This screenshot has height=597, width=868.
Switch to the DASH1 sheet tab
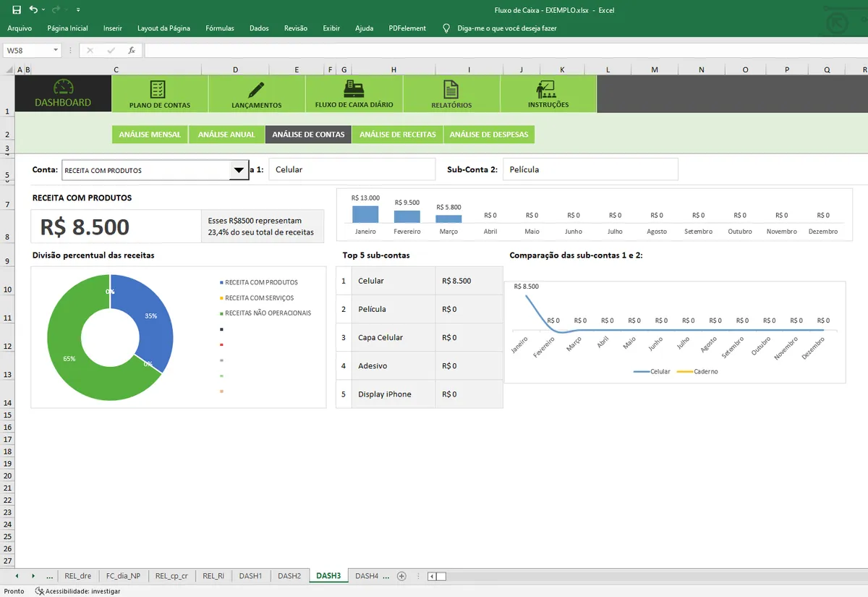pyautogui.click(x=250, y=576)
